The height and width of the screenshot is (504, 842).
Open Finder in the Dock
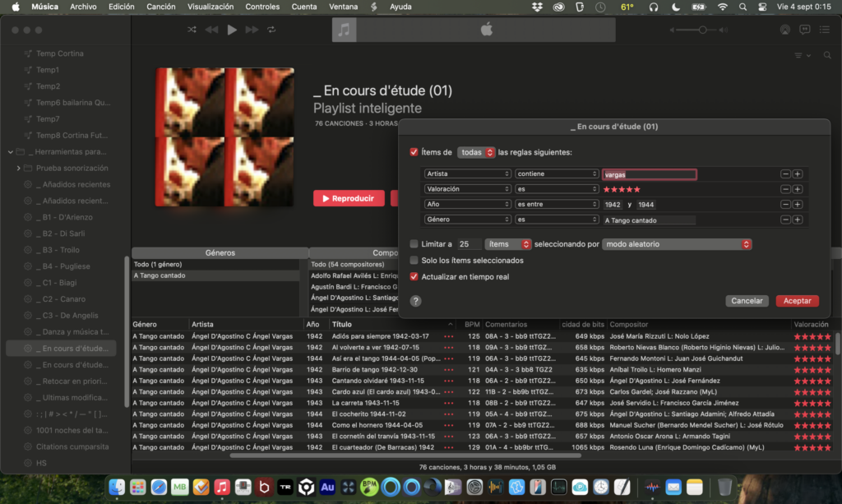coord(117,487)
